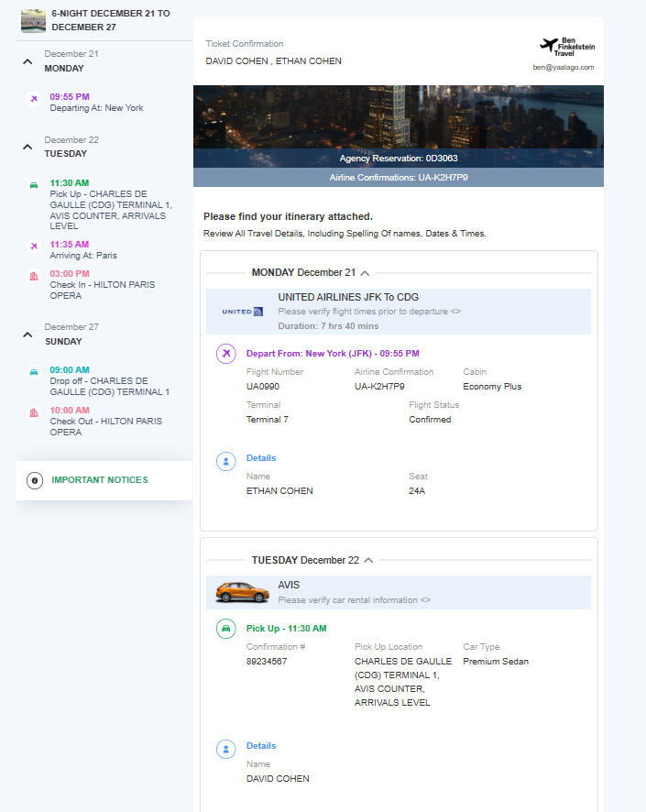Click Premium Sedan car type value
Screen dimensions: 646x812
pos(496,662)
